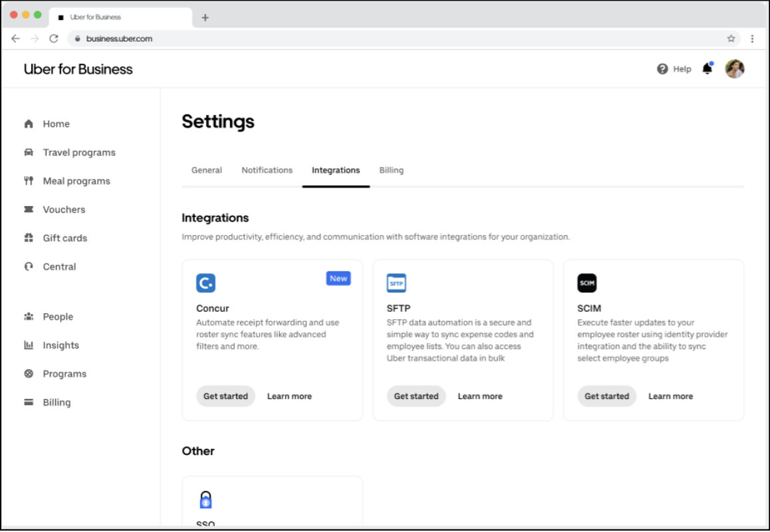Open a new browser tab
The height and width of the screenshot is (532, 770).
[205, 17]
